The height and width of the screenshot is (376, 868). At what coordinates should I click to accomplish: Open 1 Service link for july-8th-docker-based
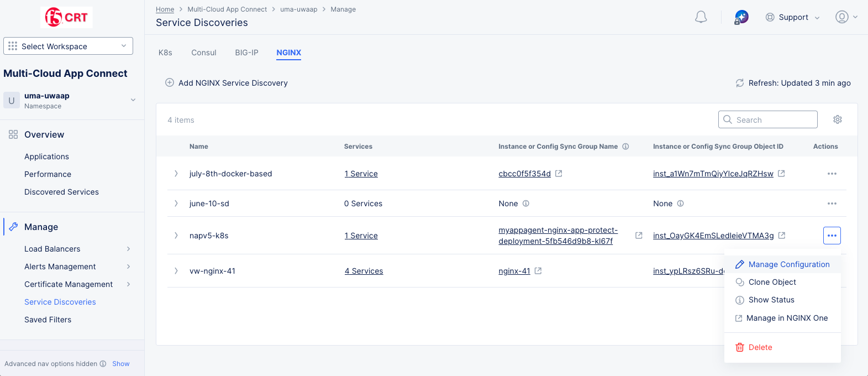tap(361, 174)
